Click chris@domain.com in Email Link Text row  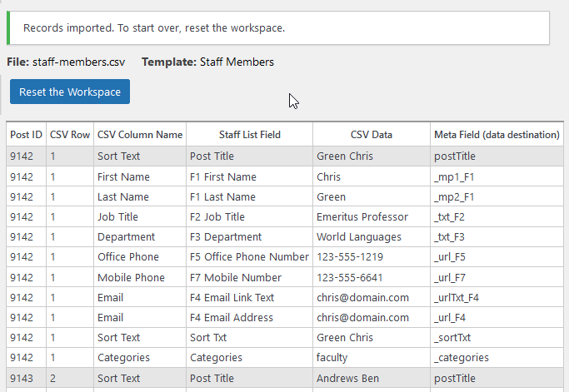[362, 298]
